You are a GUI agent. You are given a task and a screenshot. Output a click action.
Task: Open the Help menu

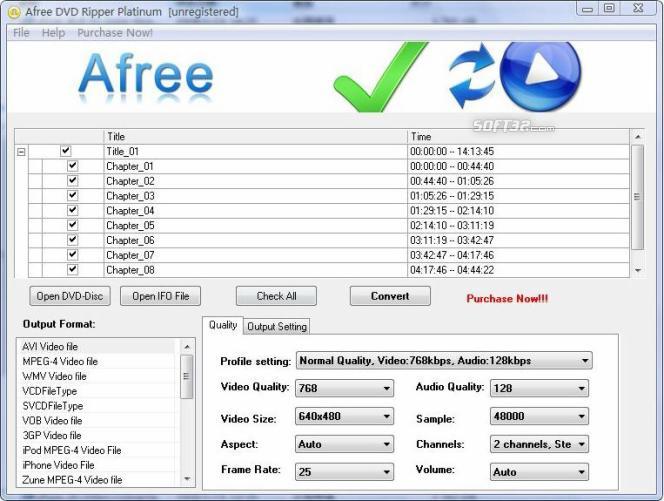[x=53, y=33]
